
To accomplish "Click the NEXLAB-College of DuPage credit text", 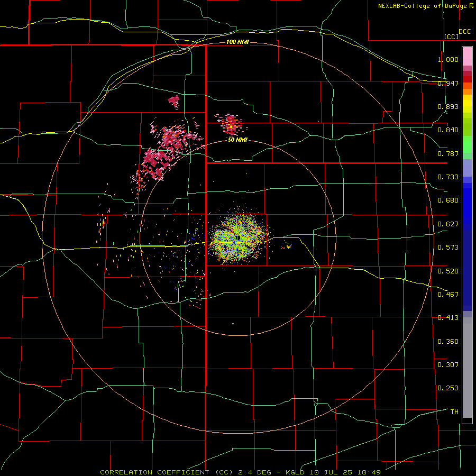I will [423, 6].
